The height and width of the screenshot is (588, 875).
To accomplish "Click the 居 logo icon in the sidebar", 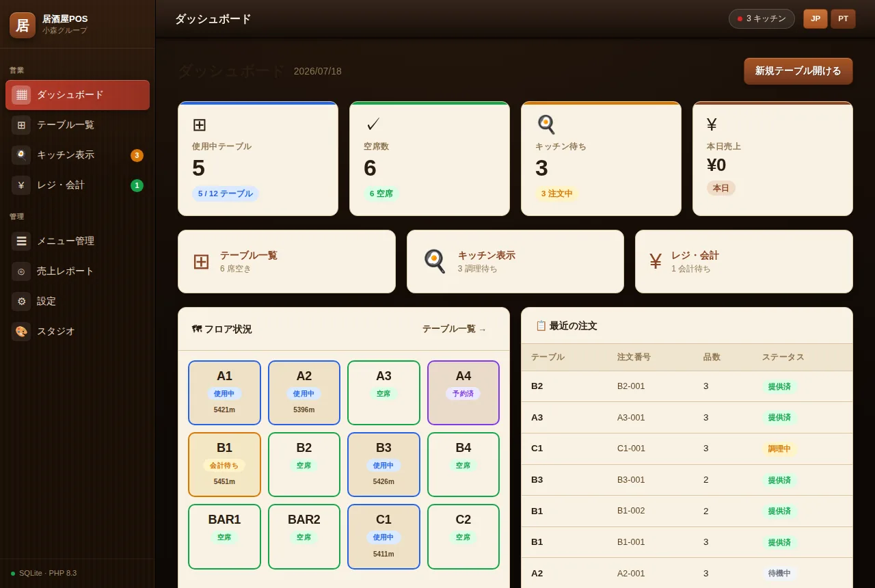I will (23, 25).
